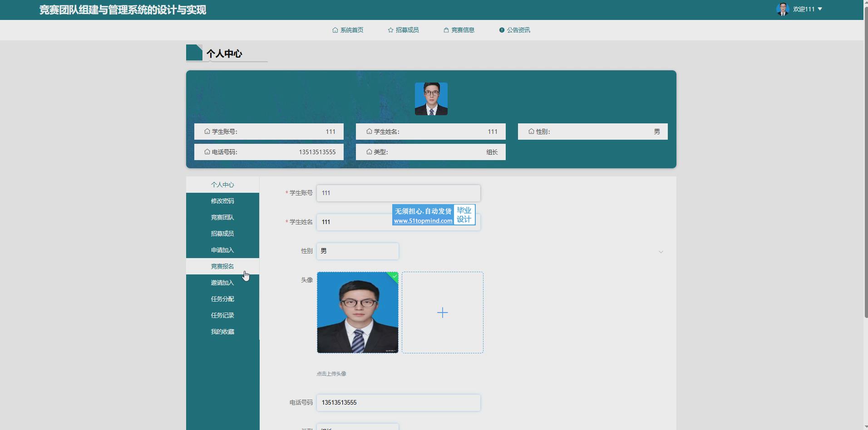Image resolution: width=868 pixels, height=430 pixels.
Task: Click the house icon beside 电话号码 label
Action: 207,152
